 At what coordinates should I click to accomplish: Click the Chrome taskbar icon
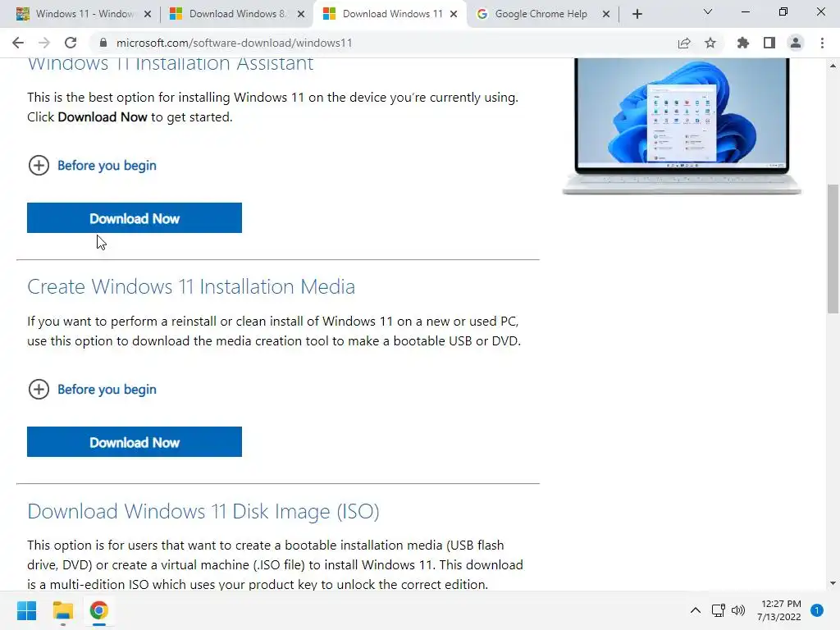click(98, 610)
